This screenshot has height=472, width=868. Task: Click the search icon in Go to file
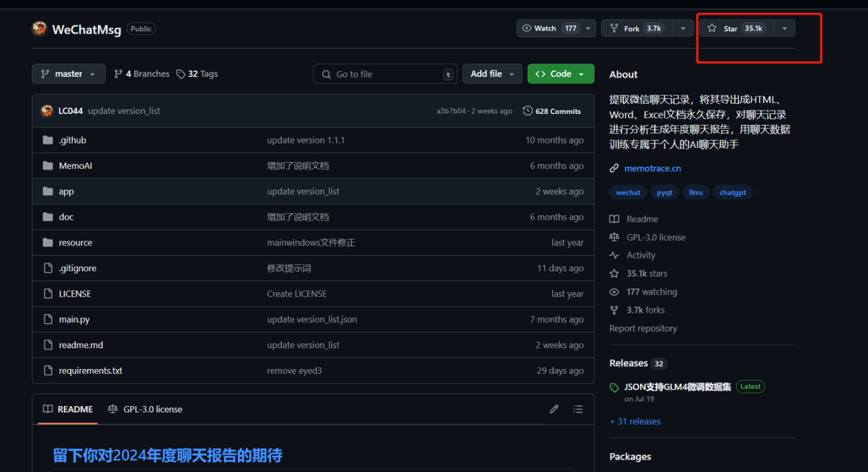(x=327, y=74)
